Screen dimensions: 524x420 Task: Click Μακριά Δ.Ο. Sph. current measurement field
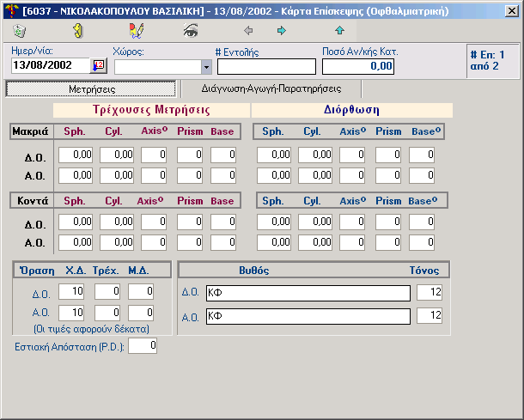coord(76,155)
